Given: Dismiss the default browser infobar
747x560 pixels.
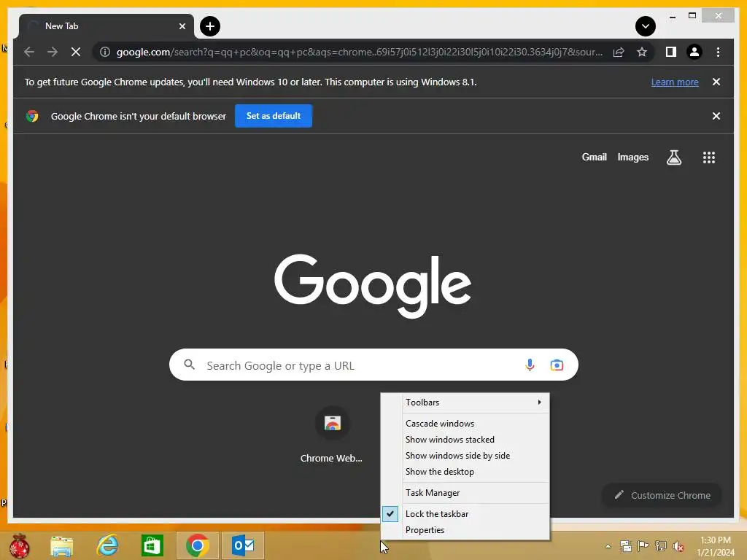Looking at the screenshot, I should (x=716, y=116).
